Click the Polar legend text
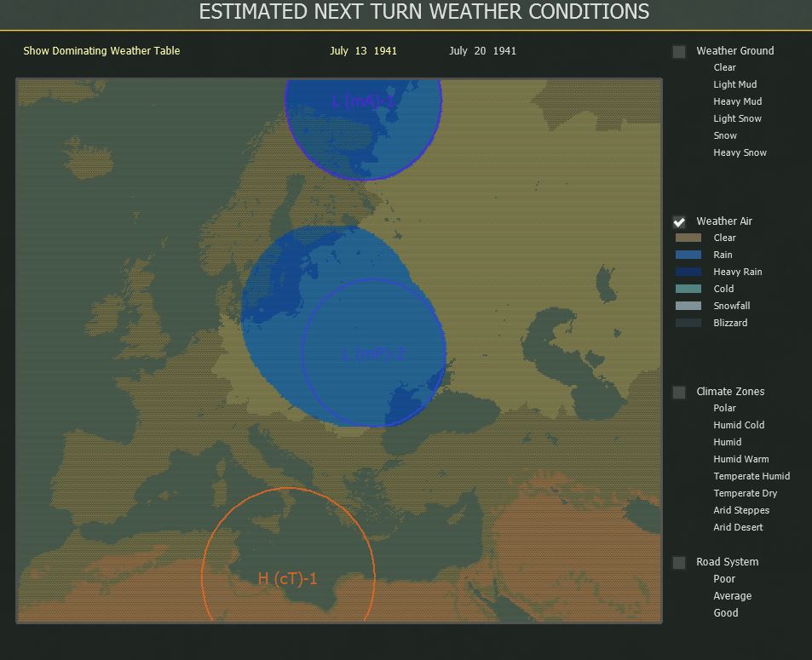Screen dimensions: 812x660 [724, 408]
